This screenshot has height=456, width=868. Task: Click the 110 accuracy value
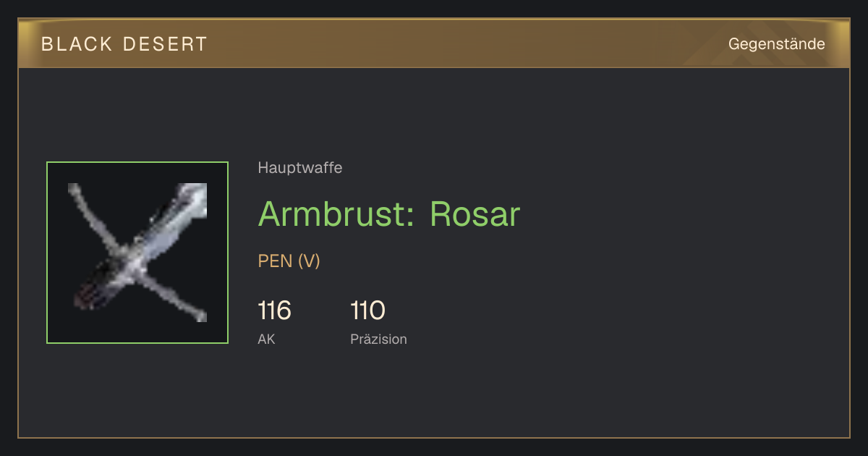(x=367, y=311)
